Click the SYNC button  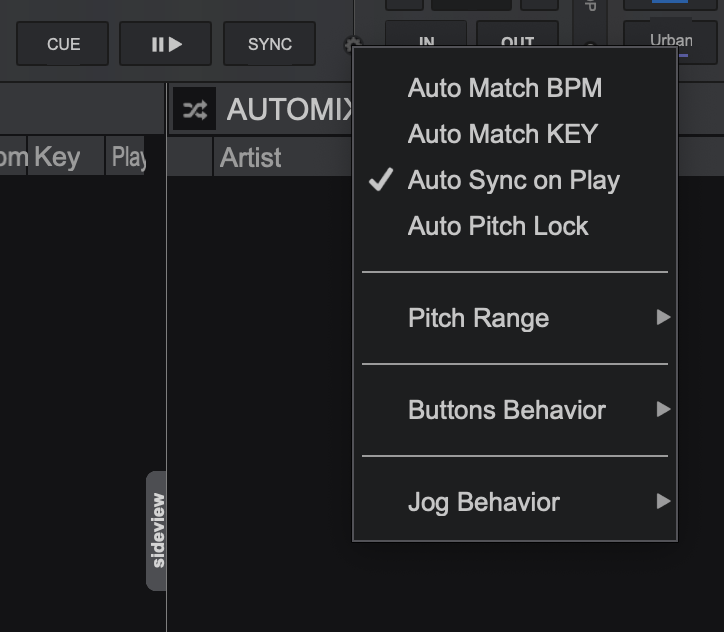(270, 44)
